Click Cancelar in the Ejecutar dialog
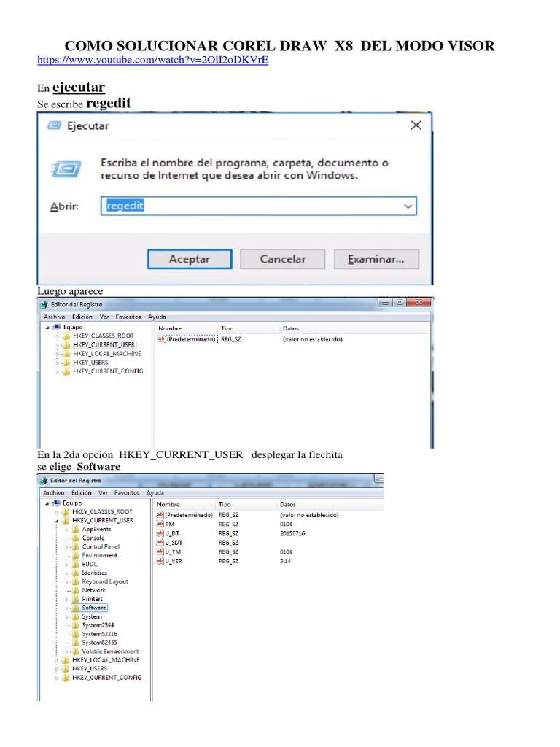The image size is (560, 747). pyautogui.click(x=283, y=259)
